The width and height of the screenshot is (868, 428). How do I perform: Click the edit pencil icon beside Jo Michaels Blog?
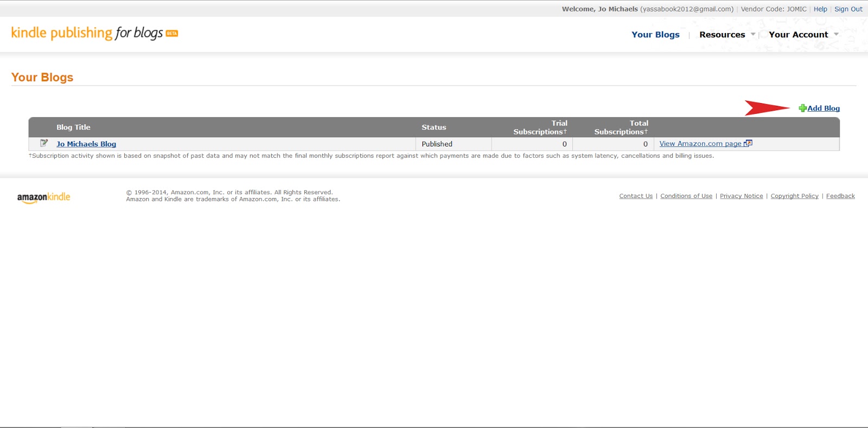(x=44, y=143)
